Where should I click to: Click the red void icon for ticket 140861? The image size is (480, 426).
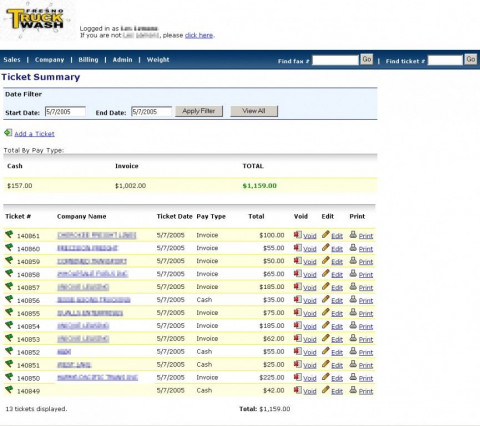(x=298, y=235)
